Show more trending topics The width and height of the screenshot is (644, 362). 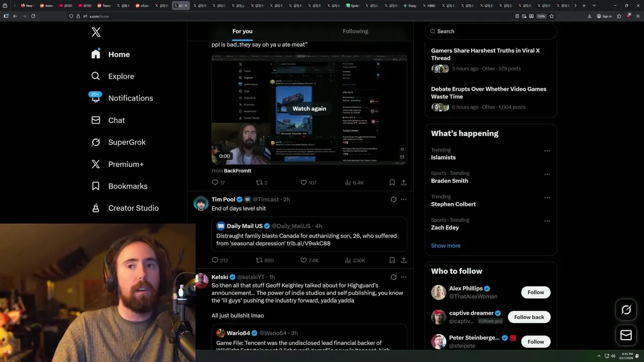click(446, 246)
